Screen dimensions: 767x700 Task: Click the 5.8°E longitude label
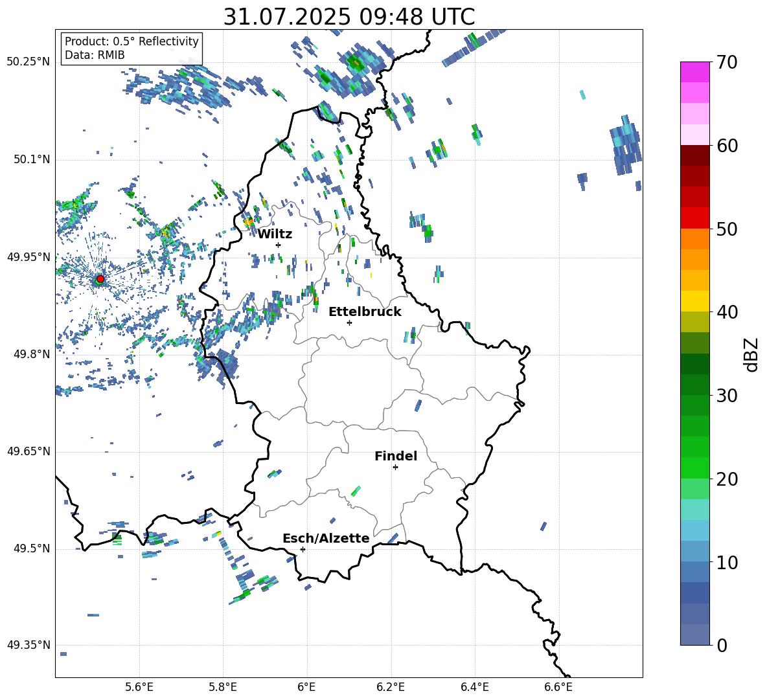[223, 687]
